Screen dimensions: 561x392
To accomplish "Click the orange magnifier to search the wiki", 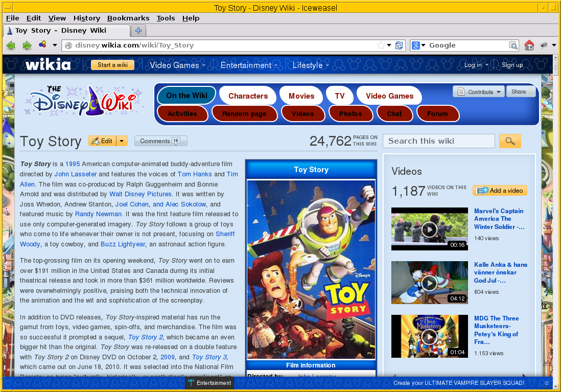I will pyautogui.click(x=509, y=141).
